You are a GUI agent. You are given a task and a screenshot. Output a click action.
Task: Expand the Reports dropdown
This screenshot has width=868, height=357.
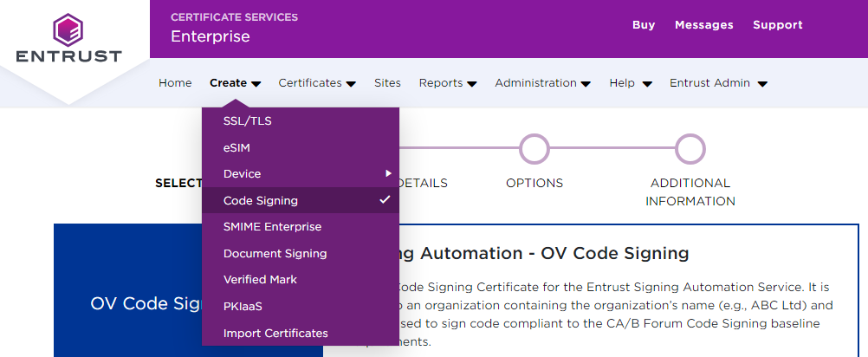tap(447, 83)
